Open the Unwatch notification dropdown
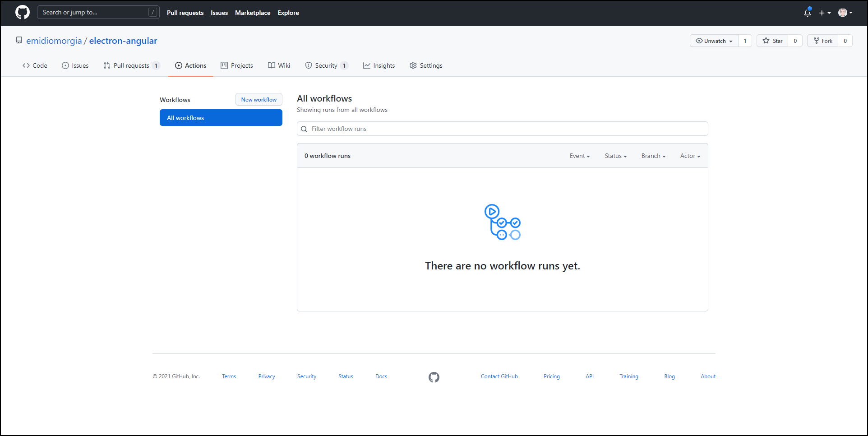 [714, 41]
